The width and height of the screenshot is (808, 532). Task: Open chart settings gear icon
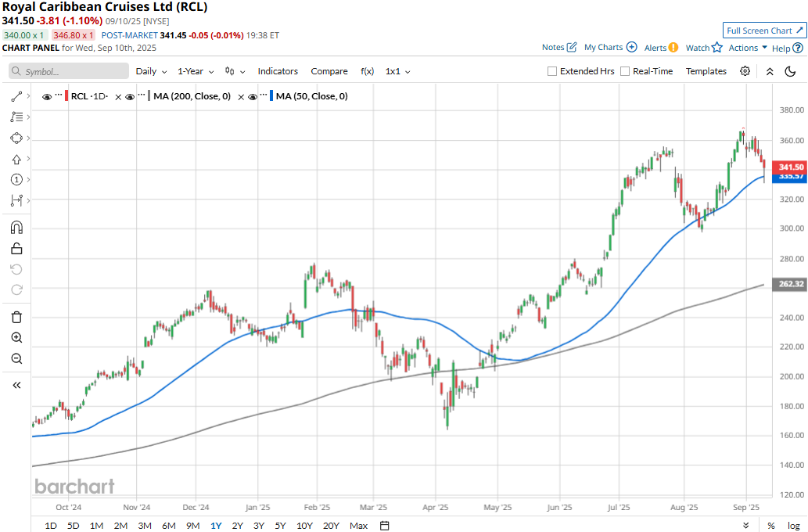pos(745,71)
